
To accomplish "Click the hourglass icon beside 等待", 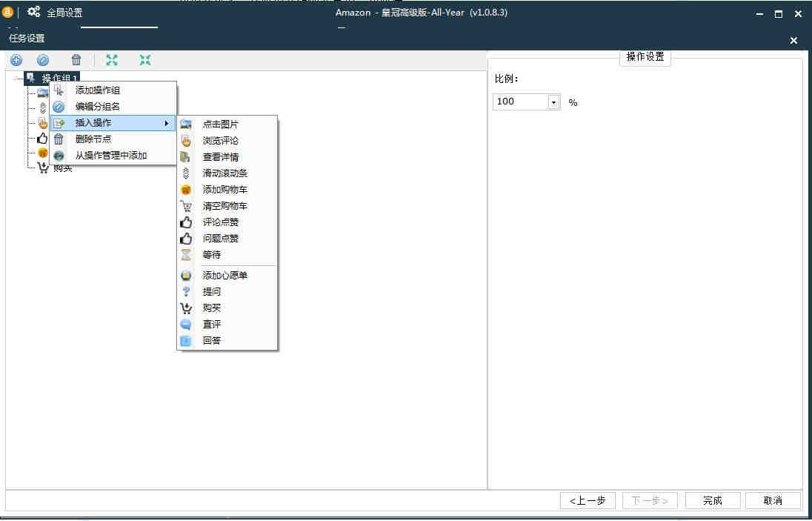I will click(x=186, y=256).
